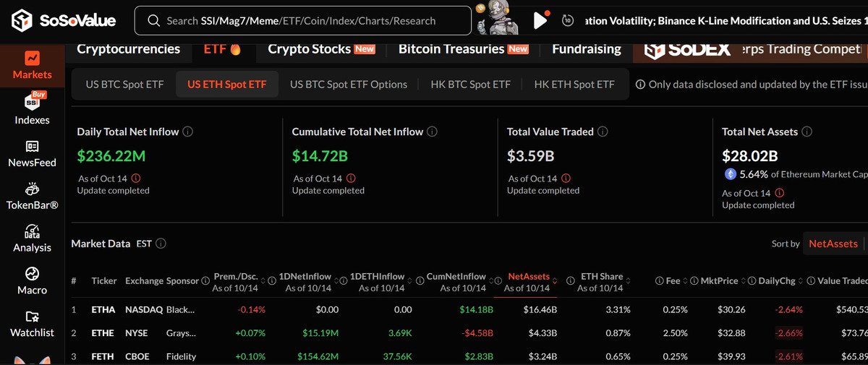Open NewsFeed from the left sidebar
Viewport: 868px width, 365px height.
(x=32, y=153)
